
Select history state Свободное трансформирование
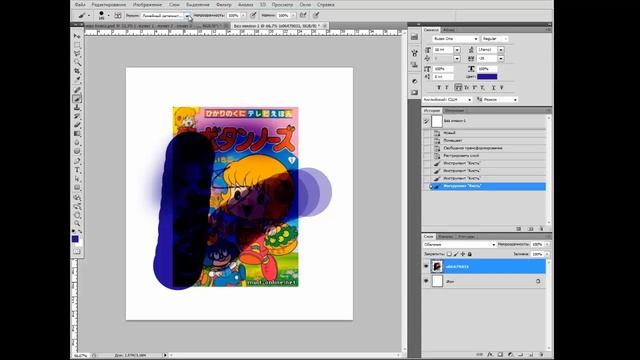tap(473, 148)
